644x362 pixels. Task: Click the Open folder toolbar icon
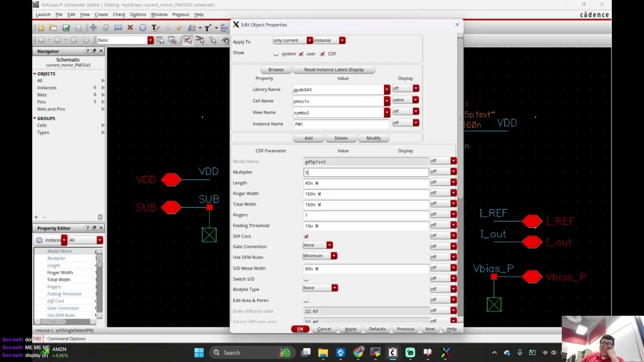click(53, 28)
